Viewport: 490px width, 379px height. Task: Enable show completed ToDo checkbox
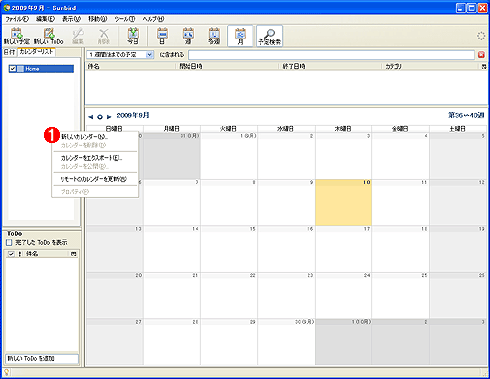click(x=9, y=242)
